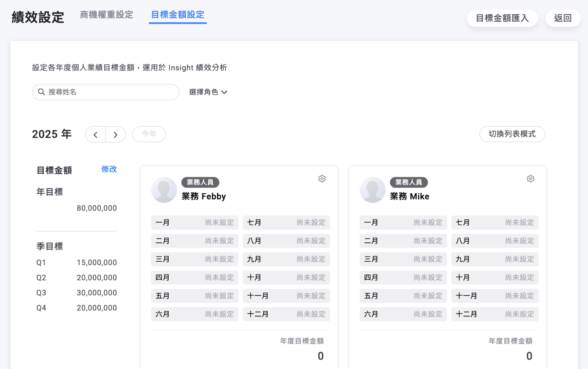This screenshot has height=369, width=588.
Task: Go to previous year with left arrow
Action: [95, 134]
